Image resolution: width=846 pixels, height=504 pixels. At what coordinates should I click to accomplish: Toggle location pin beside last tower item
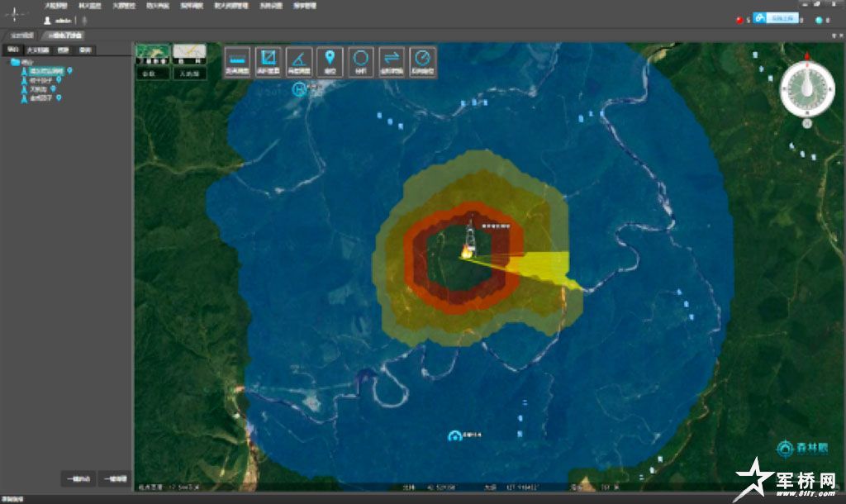(x=59, y=98)
